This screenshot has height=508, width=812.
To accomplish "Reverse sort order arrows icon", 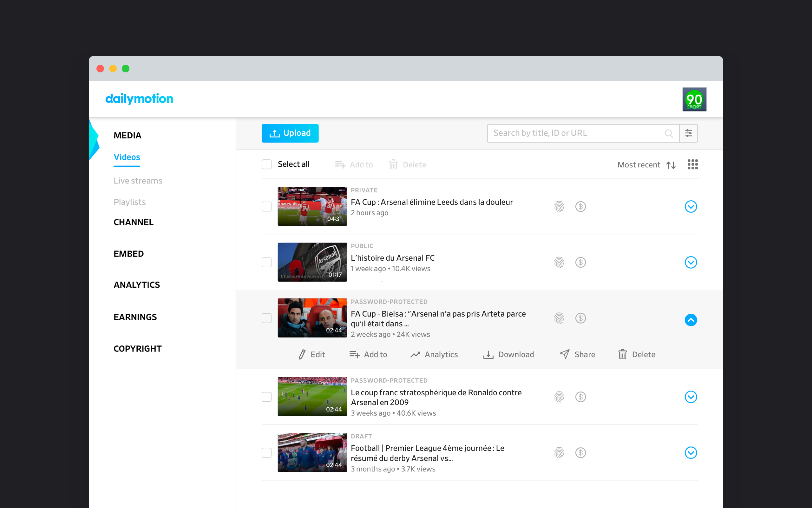I will point(671,165).
